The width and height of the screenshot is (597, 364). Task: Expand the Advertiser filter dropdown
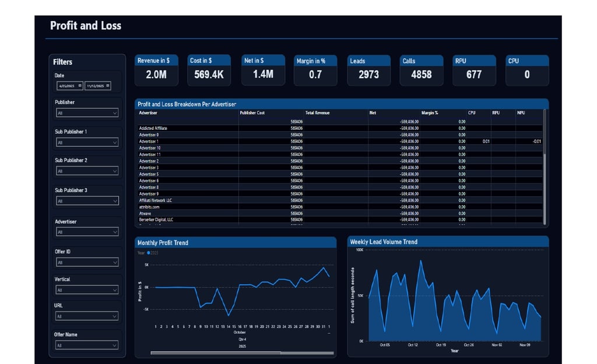[87, 232]
